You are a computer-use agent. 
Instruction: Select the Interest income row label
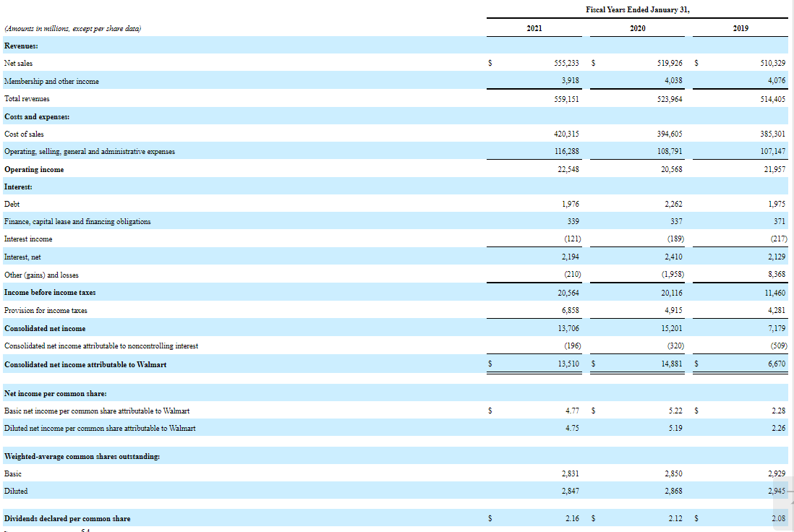point(28,239)
